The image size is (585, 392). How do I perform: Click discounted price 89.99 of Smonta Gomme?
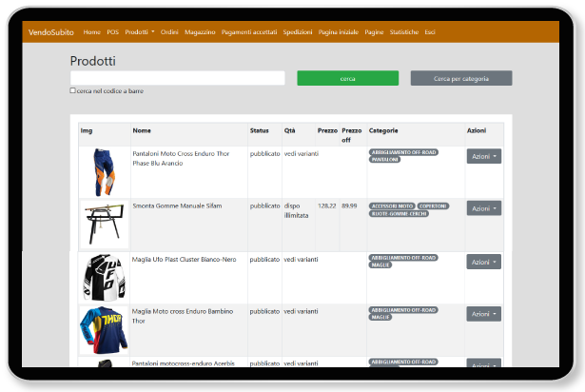(x=349, y=206)
